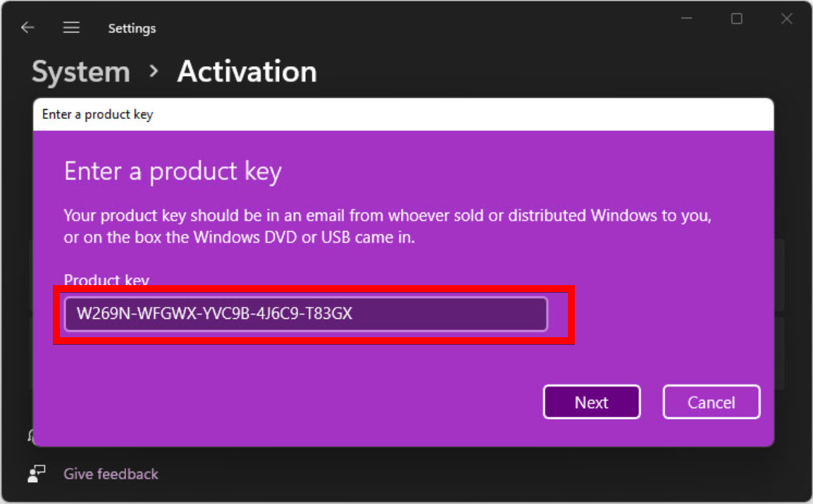
Task: Click the chevron between System and Activation
Action: tap(154, 72)
